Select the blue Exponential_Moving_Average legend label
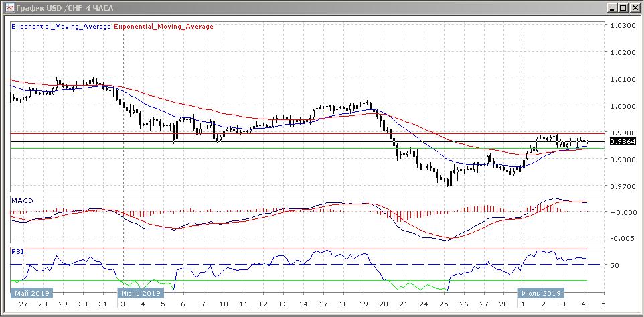This screenshot has width=644, height=317. (x=62, y=27)
